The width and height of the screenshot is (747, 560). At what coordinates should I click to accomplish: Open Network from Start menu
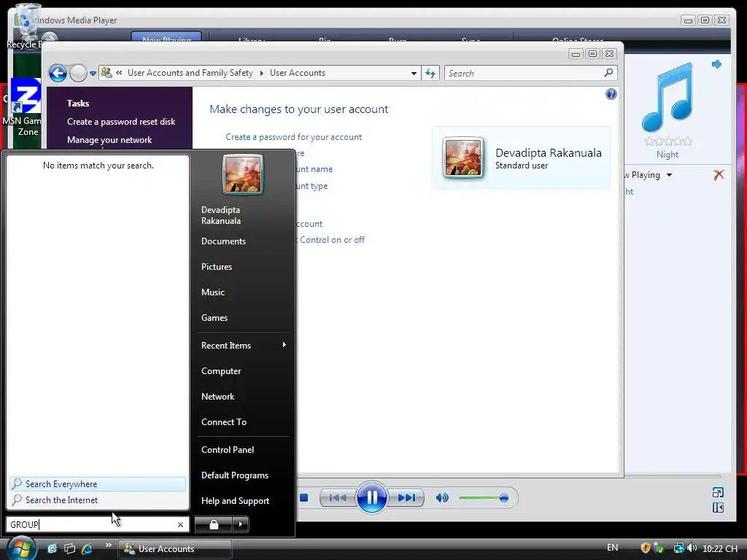(217, 396)
